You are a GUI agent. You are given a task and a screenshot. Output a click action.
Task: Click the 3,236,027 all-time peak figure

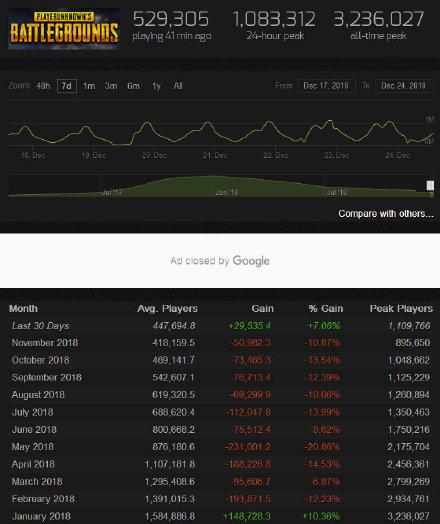[379, 19]
